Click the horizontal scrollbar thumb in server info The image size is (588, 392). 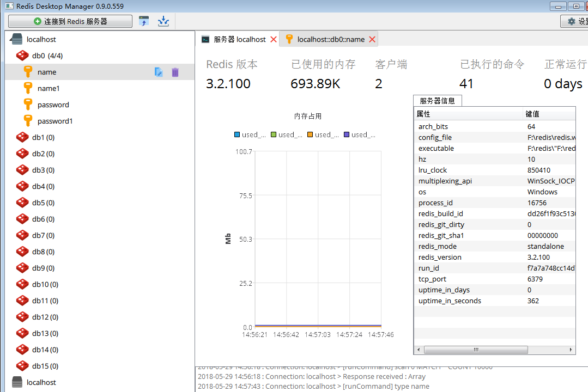[476, 350]
